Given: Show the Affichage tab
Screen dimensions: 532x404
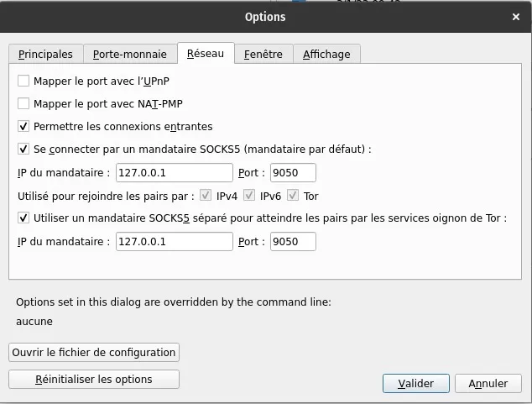Looking at the screenshot, I should click(326, 54).
